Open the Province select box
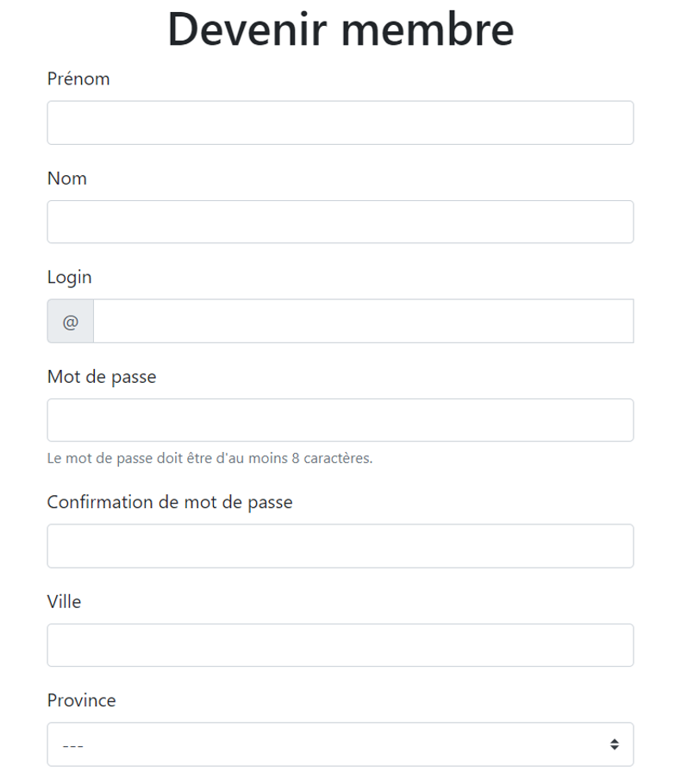Viewport: 681px width, 784px height. [340, 744]
